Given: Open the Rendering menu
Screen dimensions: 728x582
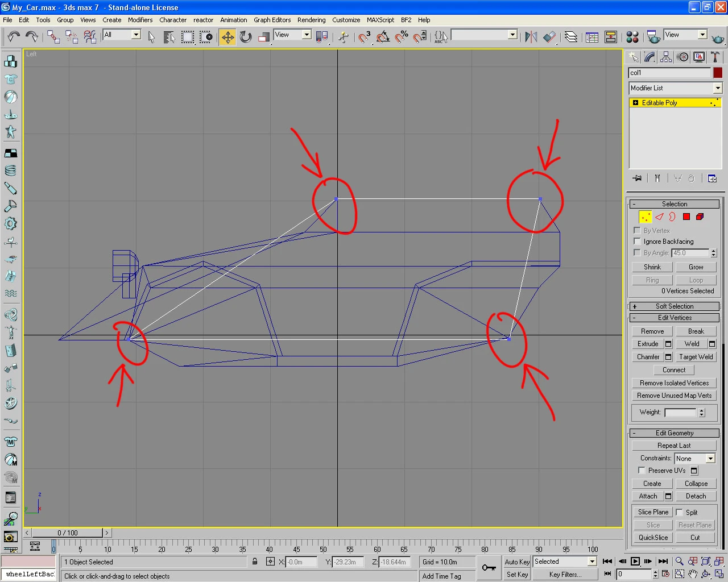Looking at the screenshot, I should click(x=311, y=20).
